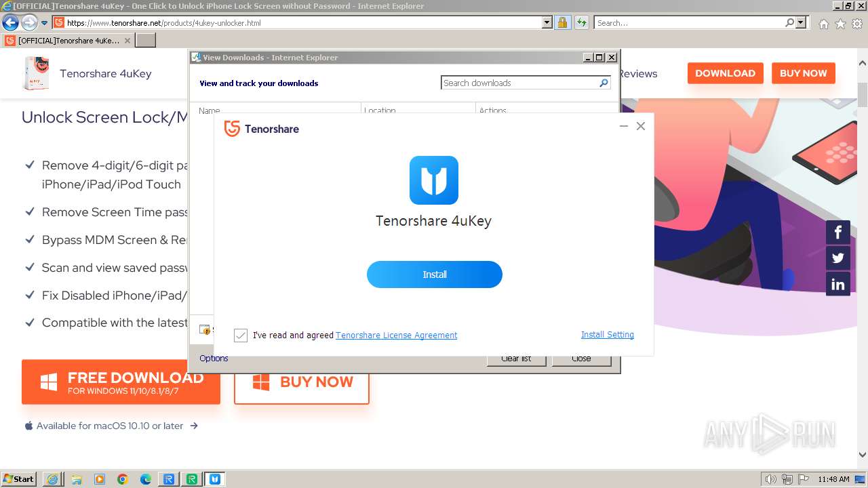Click the address bar URL field
Image resolution: width=868 pixels, height=488 pixels.
click(304, 22)
